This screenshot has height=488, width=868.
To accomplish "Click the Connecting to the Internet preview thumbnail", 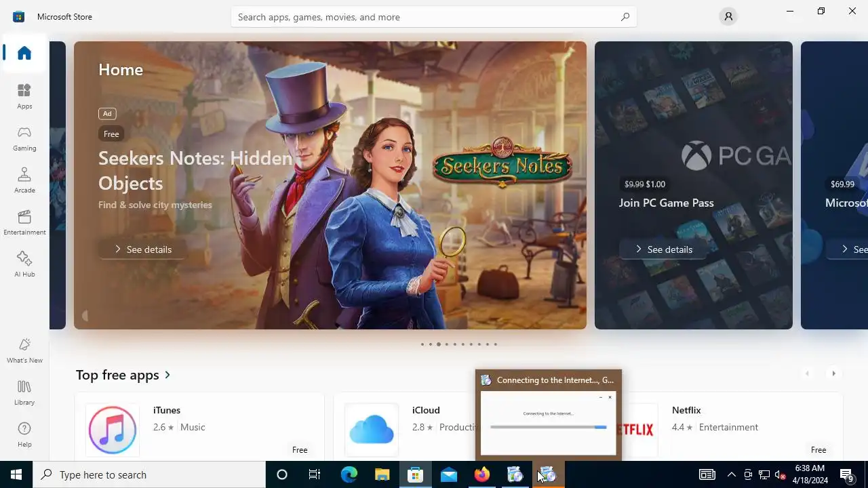I will [x=548, y=423].
